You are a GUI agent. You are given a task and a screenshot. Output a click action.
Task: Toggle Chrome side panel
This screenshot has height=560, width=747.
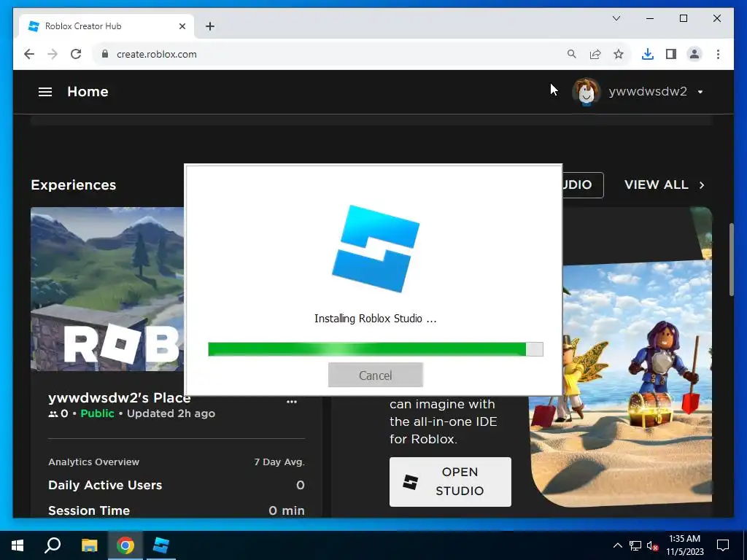(671, 54)
